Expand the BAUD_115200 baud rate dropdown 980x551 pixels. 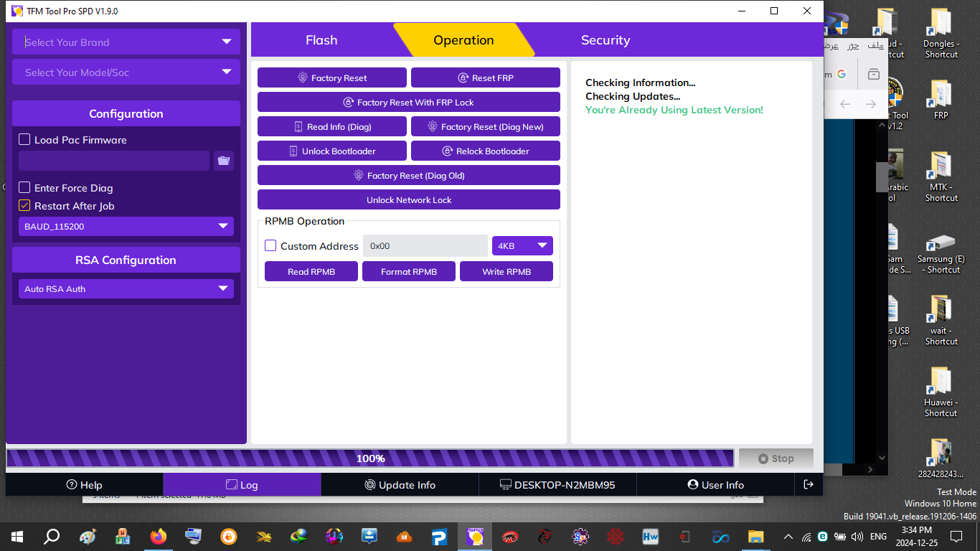pos(126,226)
